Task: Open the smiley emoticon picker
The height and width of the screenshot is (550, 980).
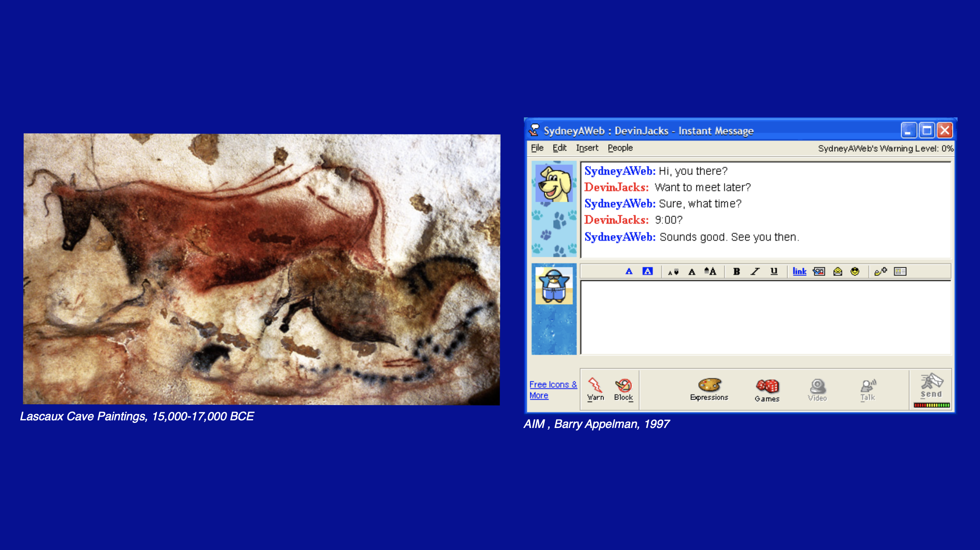Action: [855, 272]
